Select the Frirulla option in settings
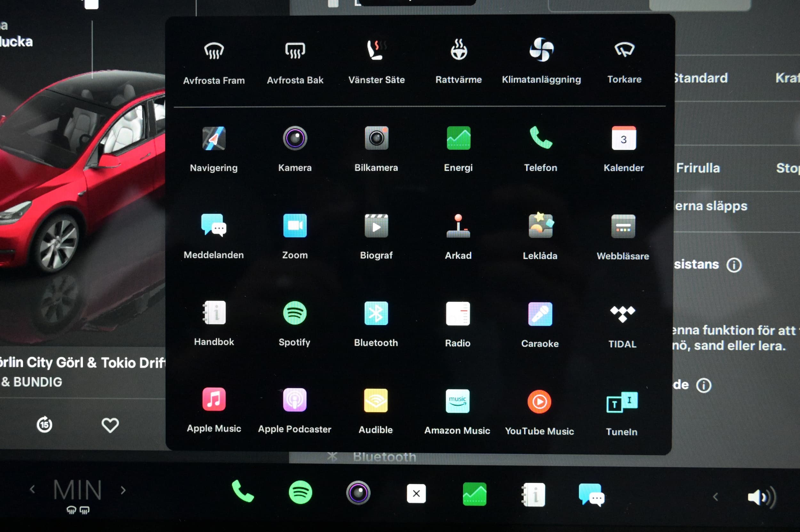This screenshot has width=800, height=532. pyautogui.click(x=698, y=168)
